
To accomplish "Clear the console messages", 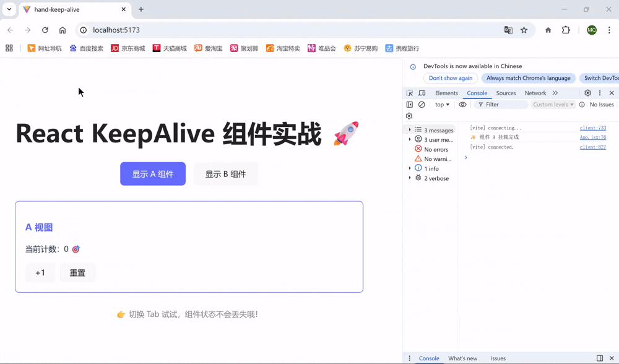I will pyautogui.click(x=422, y=105).
